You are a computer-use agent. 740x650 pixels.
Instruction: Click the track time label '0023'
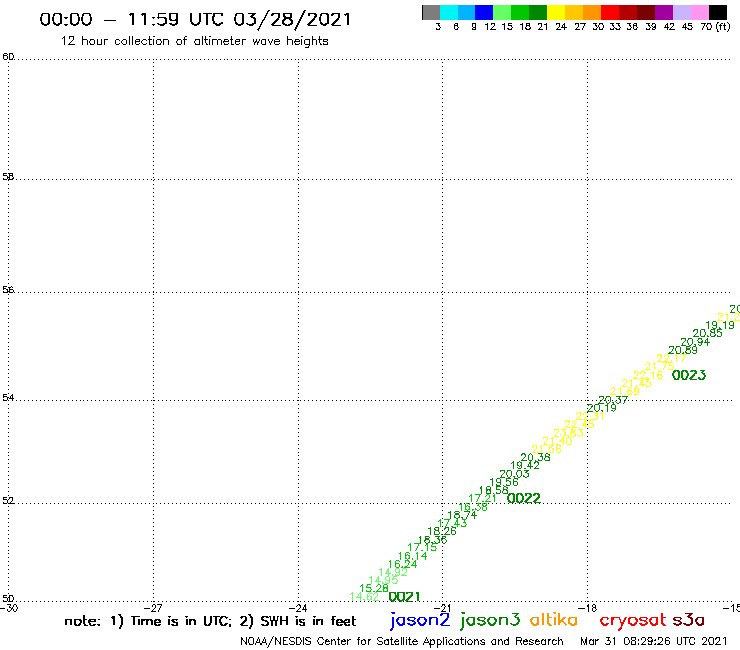689,375
